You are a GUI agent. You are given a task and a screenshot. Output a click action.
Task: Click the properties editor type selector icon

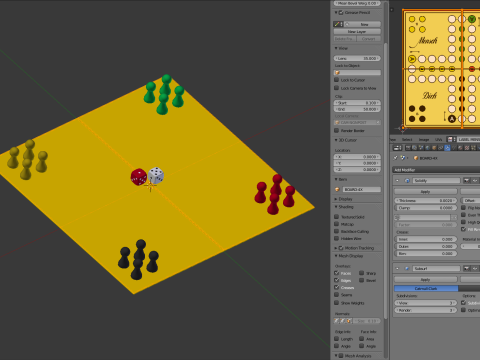click(397, 148)
